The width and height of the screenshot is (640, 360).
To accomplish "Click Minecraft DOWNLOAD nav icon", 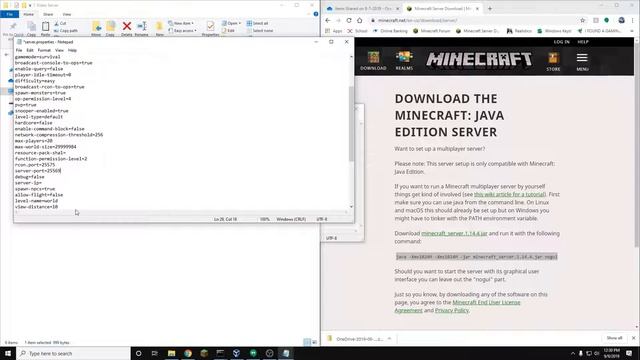I will pos(373,61).
